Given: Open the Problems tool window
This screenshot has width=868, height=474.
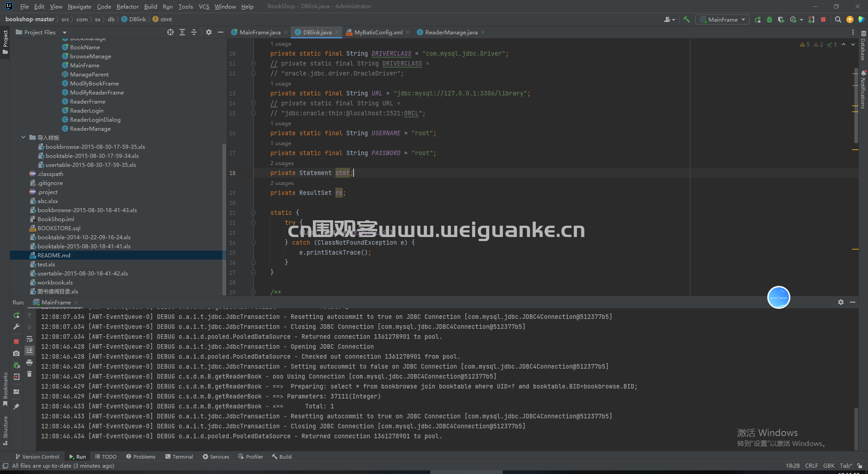Looking at the screenshot, I should 141,457.
